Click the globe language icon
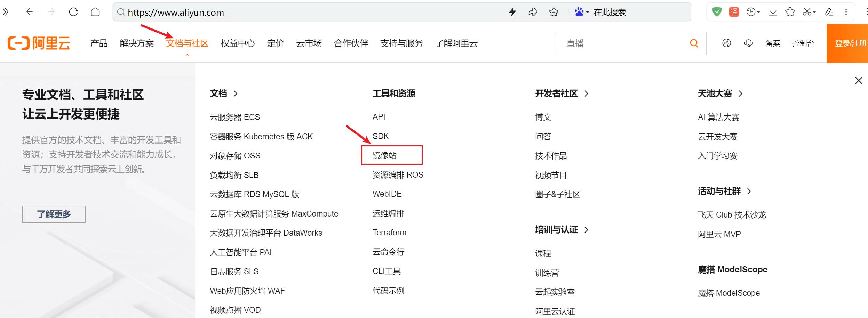Image resolution: width=868 pixels, height=318 pixels. click(727, 43)
